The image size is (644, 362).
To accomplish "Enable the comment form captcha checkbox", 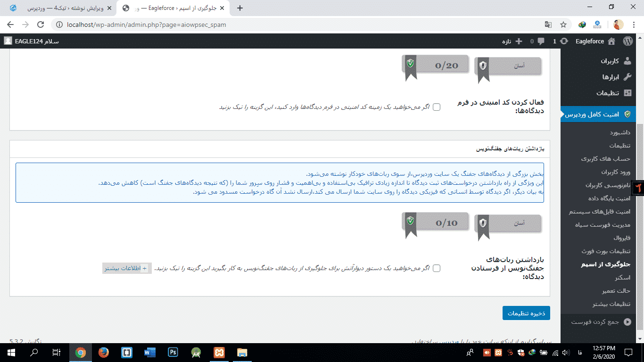I will click(x=437, y=107).
